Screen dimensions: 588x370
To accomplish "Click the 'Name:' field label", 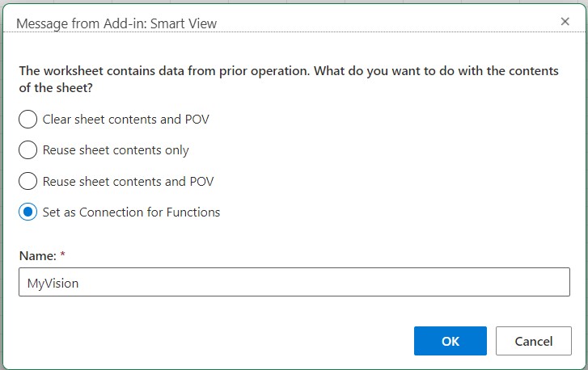I will click(x=37, y=255).
